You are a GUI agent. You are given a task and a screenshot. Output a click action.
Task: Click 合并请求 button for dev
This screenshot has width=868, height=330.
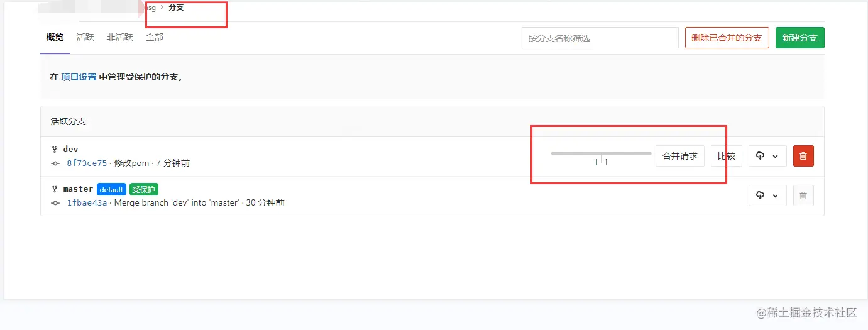[x=680, y=156]
